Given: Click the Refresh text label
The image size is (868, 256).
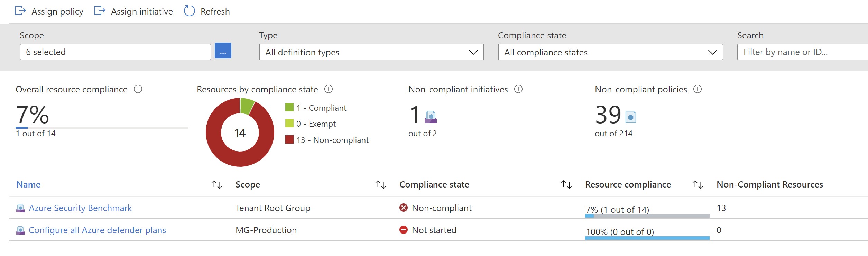Looking at the screenshot, I should click(x=215, y=11).
